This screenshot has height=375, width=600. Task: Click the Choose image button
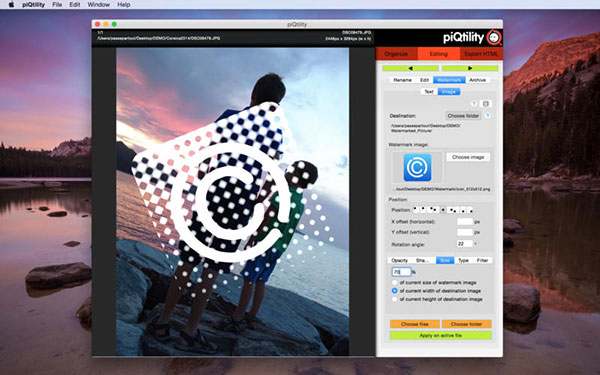coord(468,157)
